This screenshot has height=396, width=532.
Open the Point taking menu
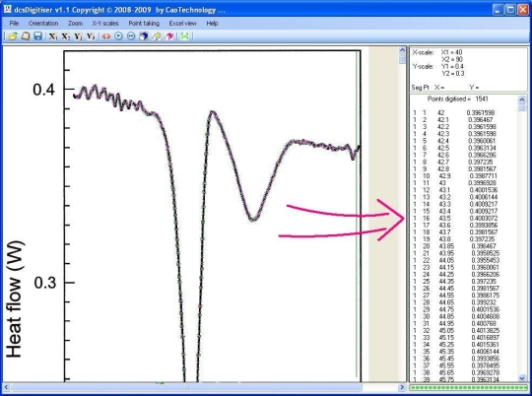(144, 24)
